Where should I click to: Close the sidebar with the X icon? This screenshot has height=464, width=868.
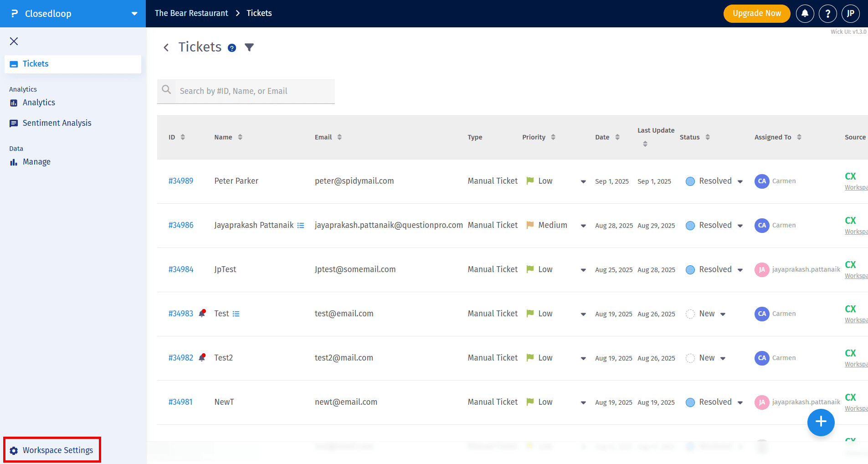(14, 41)
